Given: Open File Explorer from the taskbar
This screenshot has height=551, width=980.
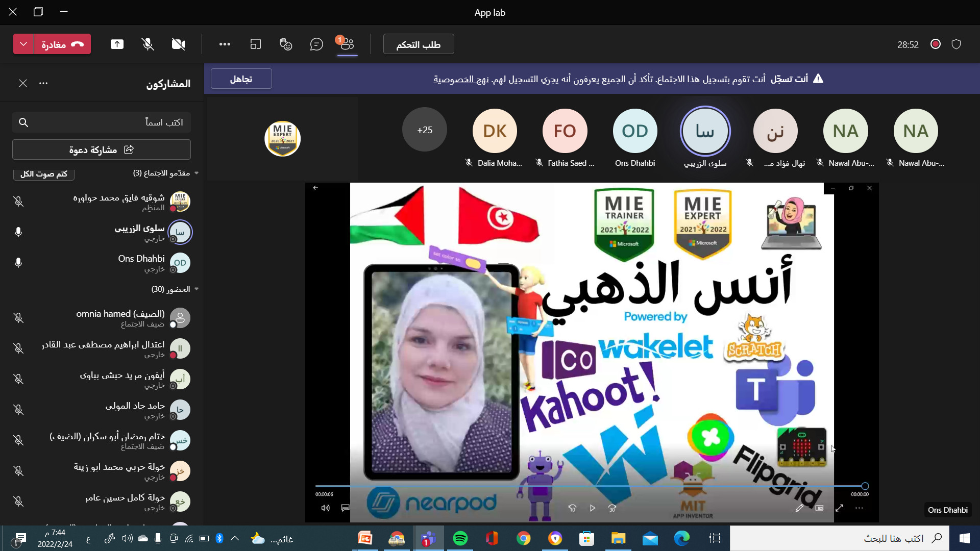Looking at the screenshot, I should coord(619,538).
